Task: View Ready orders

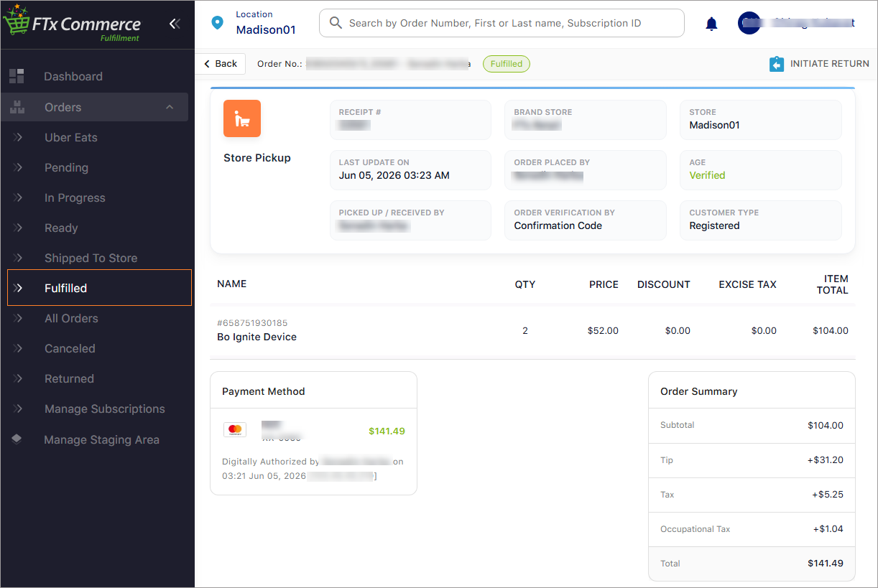Action: [x=61, y=228]
